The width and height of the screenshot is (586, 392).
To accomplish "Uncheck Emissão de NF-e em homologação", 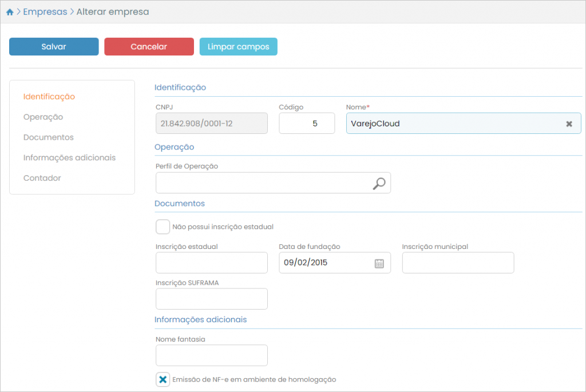I will coord(163,379).
